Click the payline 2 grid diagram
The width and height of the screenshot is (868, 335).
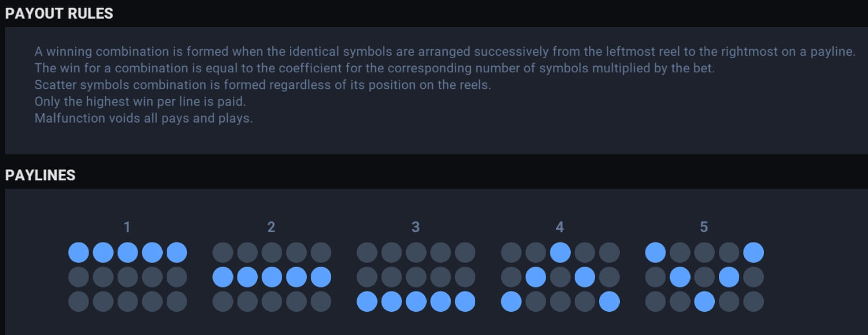[272, 277]
